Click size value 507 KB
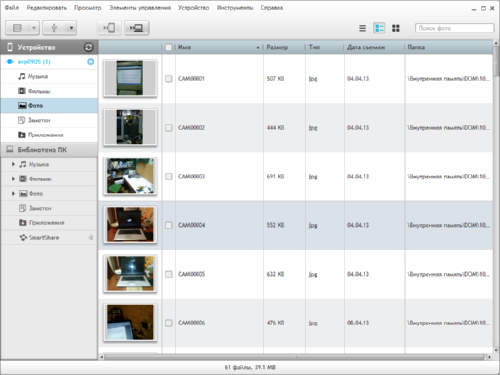 tap(275, 79)
